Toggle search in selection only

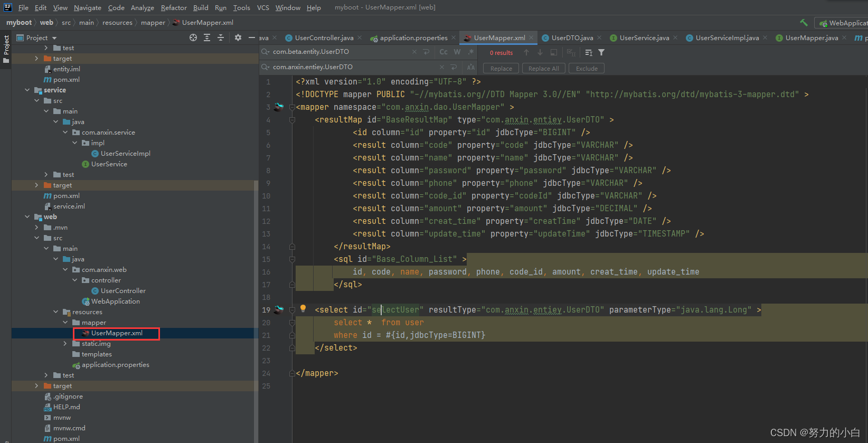pos(554,52)
